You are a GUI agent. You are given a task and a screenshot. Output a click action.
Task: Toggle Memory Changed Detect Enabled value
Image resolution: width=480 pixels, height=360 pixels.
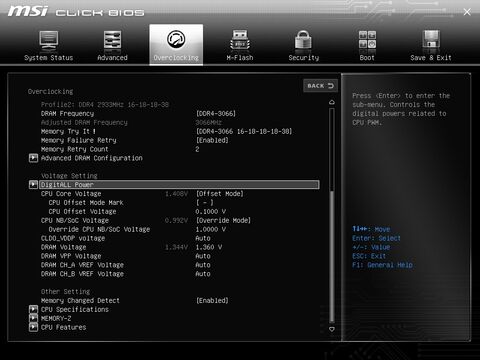(x=212, y=300)
